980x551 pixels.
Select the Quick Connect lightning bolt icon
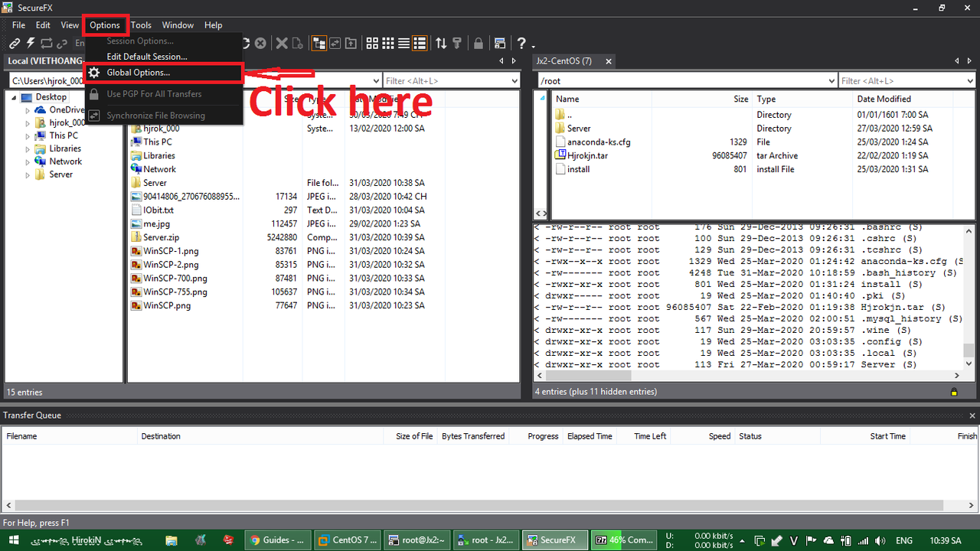(x=29, y=43)
